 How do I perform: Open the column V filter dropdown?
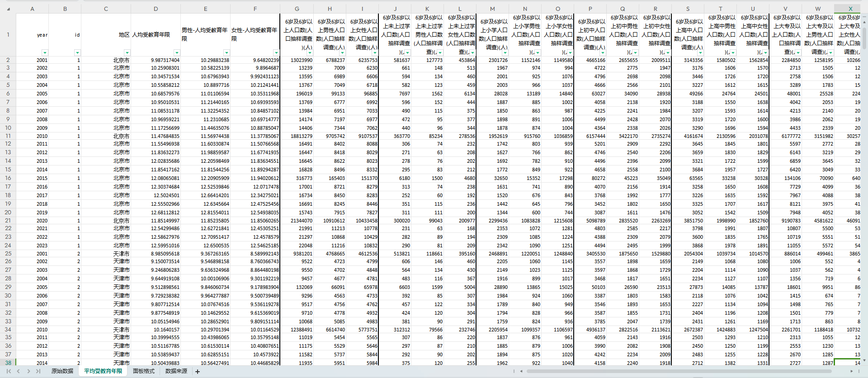point(798,53)
